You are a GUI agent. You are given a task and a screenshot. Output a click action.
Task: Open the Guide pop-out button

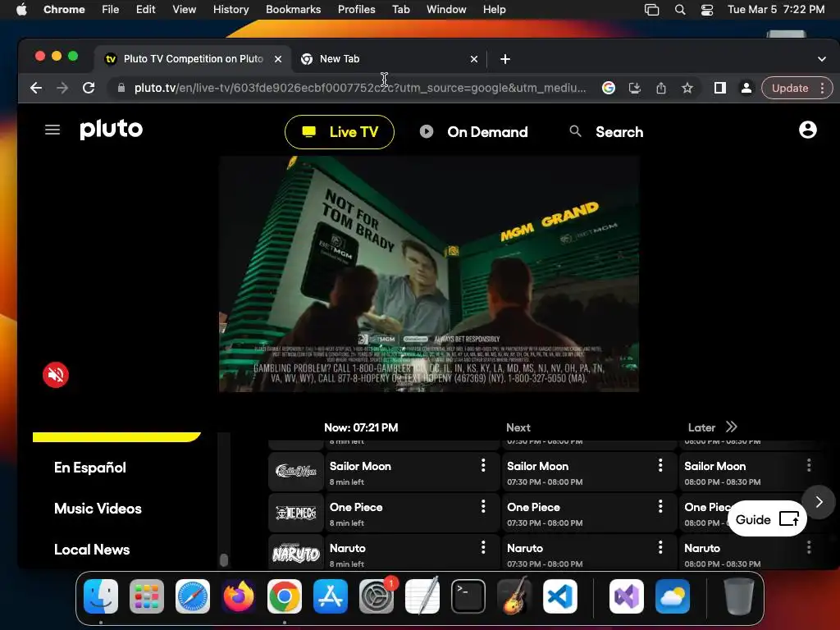[767, 518]
